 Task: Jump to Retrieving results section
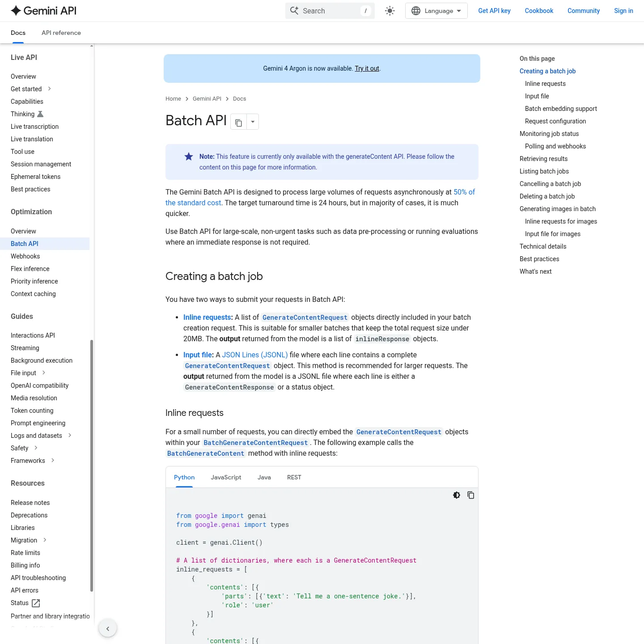[x=543, y=159]
